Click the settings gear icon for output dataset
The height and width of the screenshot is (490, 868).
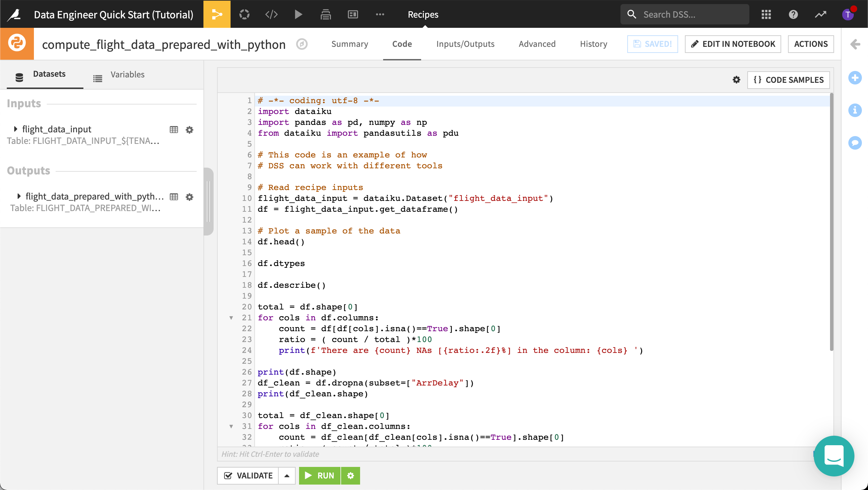[189, 197]
